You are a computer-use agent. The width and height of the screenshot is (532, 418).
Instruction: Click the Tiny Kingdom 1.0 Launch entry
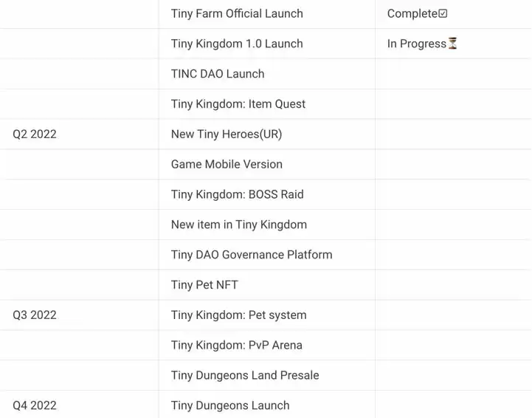pos(237,44)
